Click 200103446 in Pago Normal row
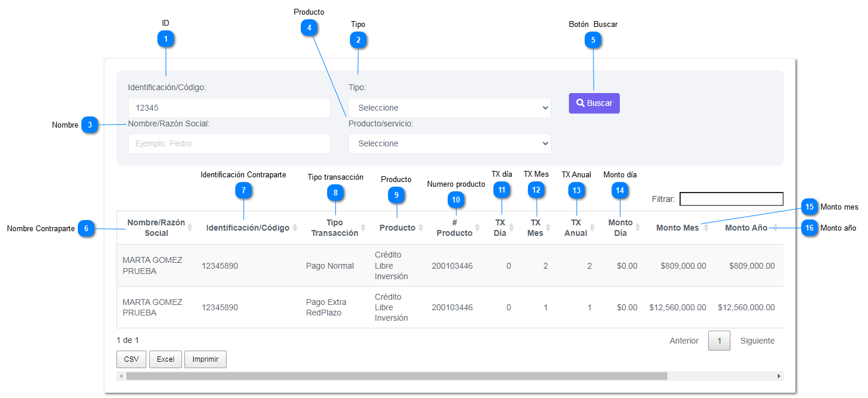 pos(452,266)
